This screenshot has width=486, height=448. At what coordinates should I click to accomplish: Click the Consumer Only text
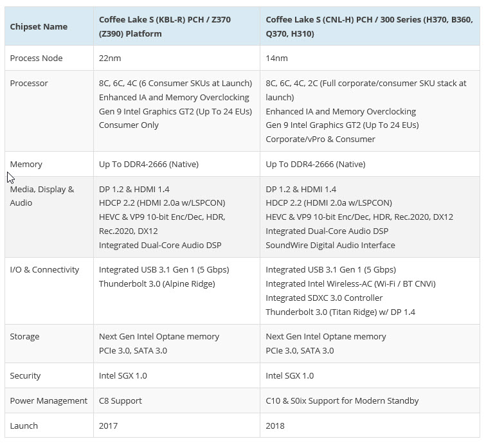129,125
